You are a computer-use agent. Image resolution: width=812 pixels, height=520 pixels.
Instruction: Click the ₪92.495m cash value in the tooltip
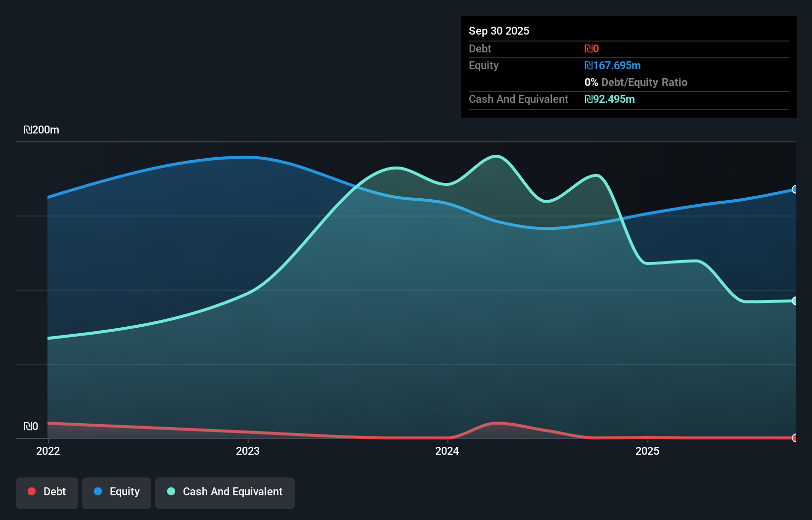point(610,99)
